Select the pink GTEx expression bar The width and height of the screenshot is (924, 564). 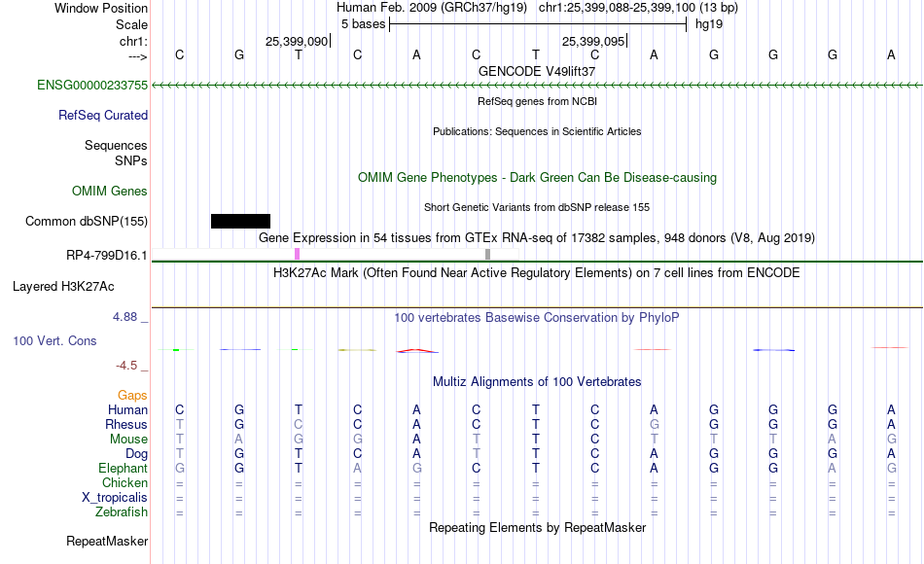tap(297, 254)
